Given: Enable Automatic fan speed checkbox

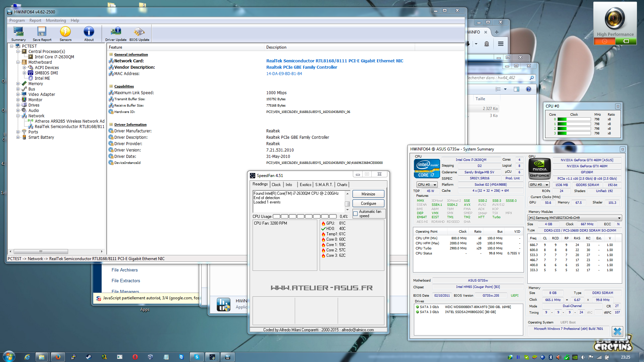Looking at the screenshot, I should tap(356, 214).
